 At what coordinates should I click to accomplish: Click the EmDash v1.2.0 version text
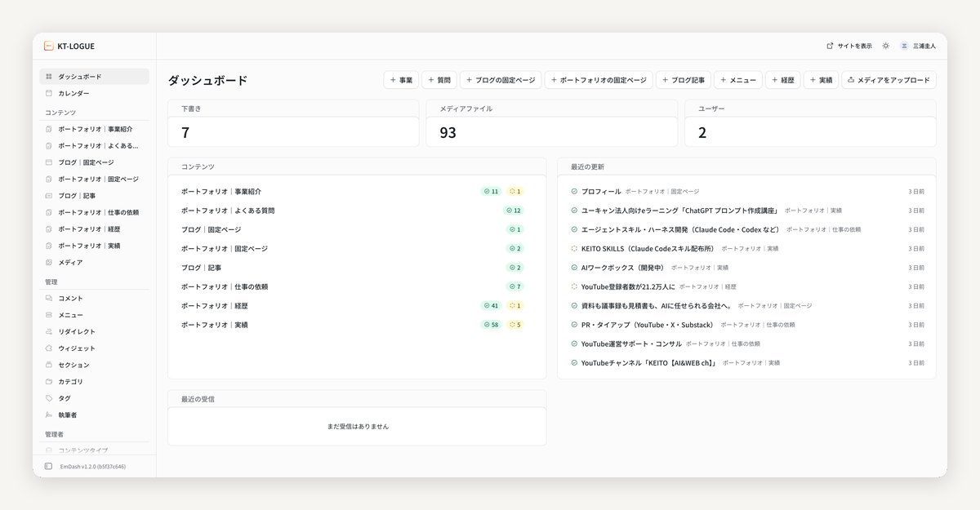click(x=93, y=467)
